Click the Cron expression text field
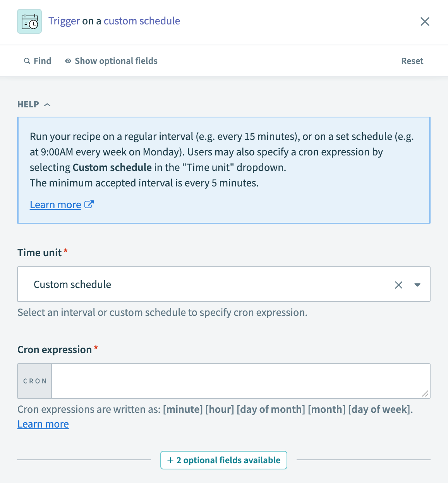This screenshot has height=483, width=448. (x=236, y=381)
